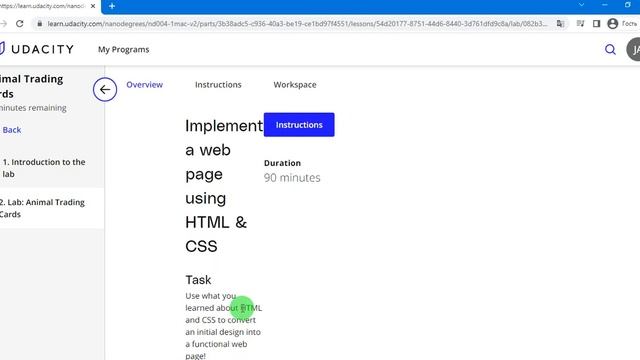
Task: Click the browser guest profile icon
Action: (x=612, y=24)
